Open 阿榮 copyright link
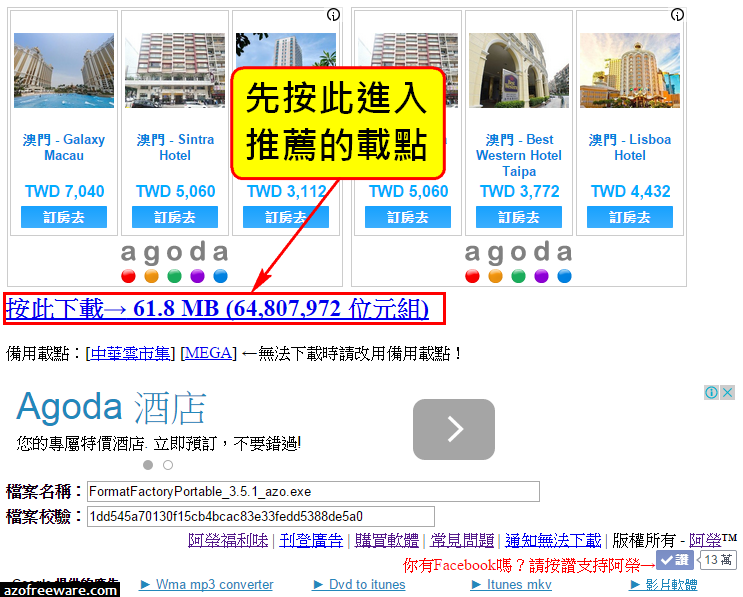 click(705, 540)
